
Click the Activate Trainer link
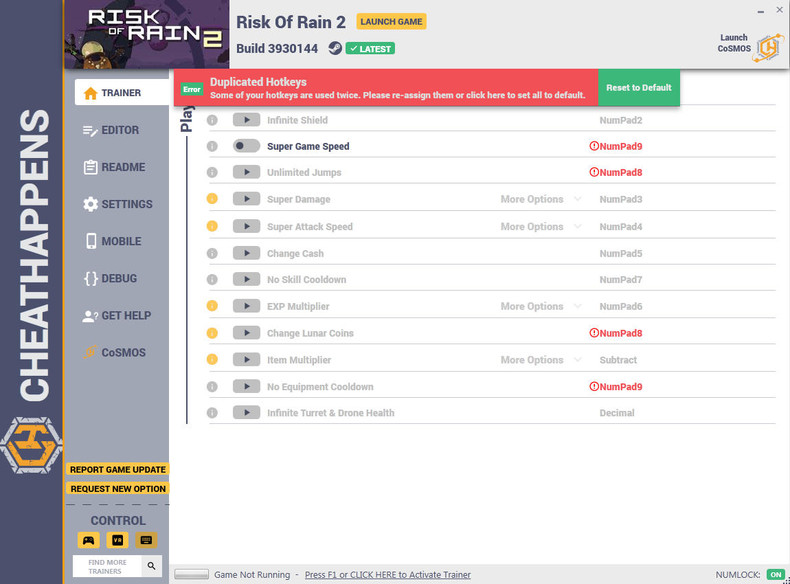point(387,574)
